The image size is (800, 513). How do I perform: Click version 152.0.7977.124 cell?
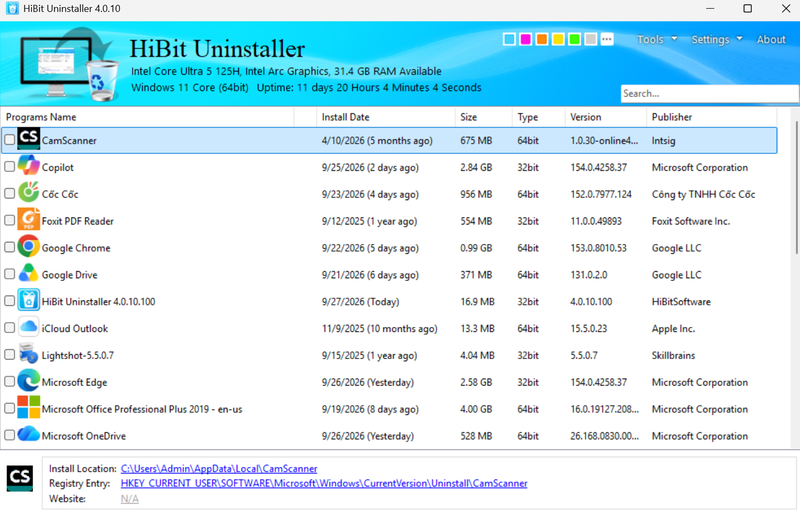pos(601,194)
